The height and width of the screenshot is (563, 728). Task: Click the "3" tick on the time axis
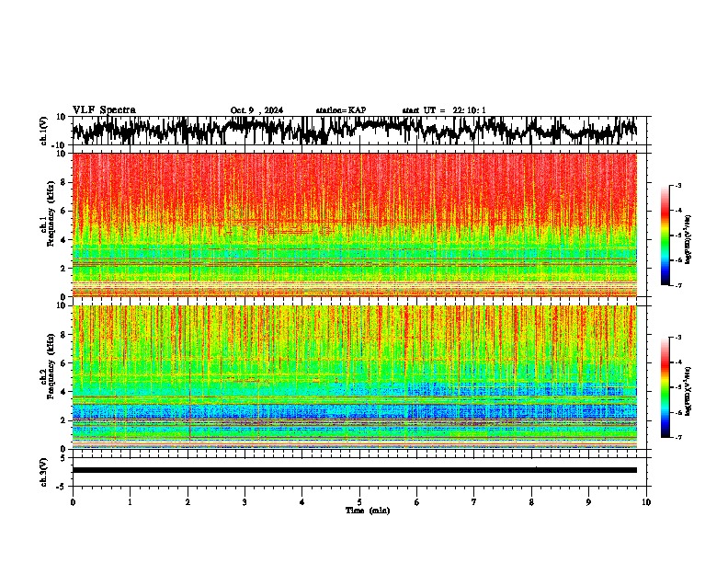coord(245,502)
